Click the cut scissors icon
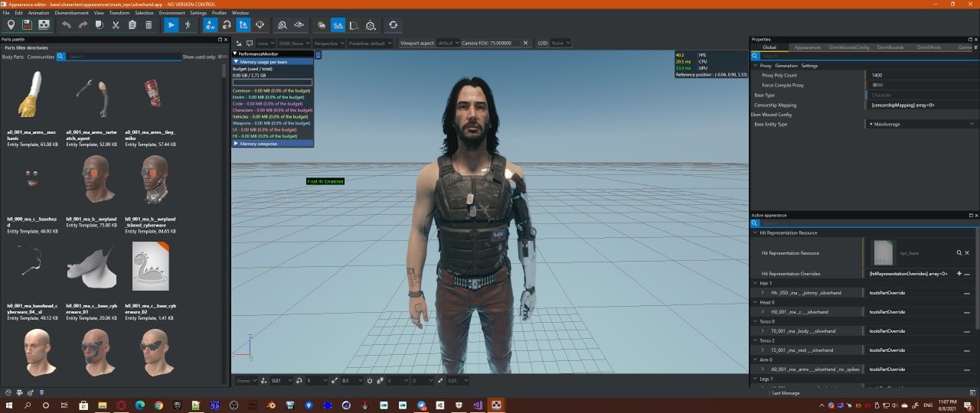 click(x=116, y=25)
